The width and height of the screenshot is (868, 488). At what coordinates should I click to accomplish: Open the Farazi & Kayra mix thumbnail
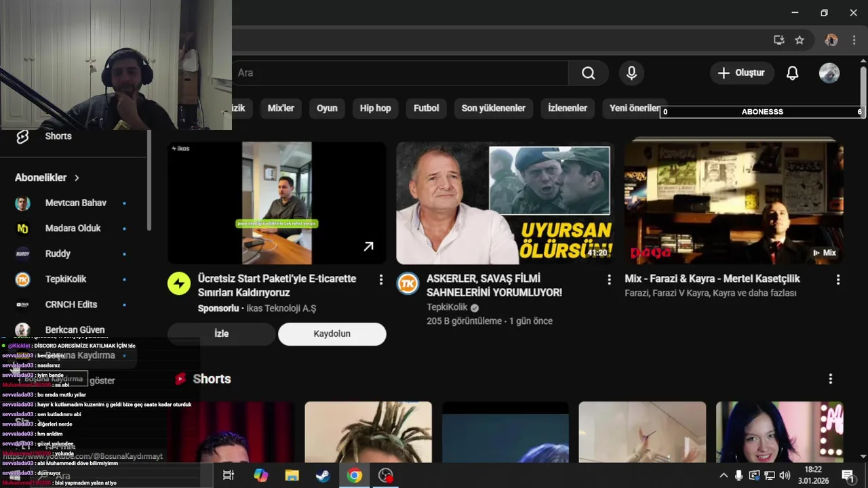point(734,203)
